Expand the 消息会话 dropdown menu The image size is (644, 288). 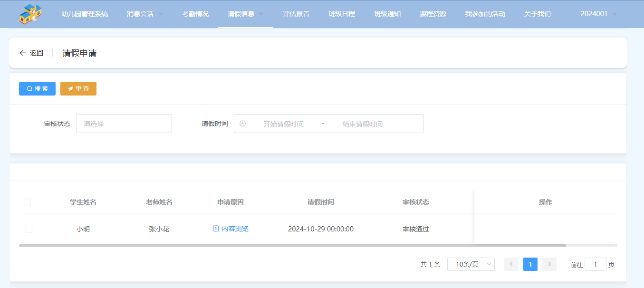point(144,14)
